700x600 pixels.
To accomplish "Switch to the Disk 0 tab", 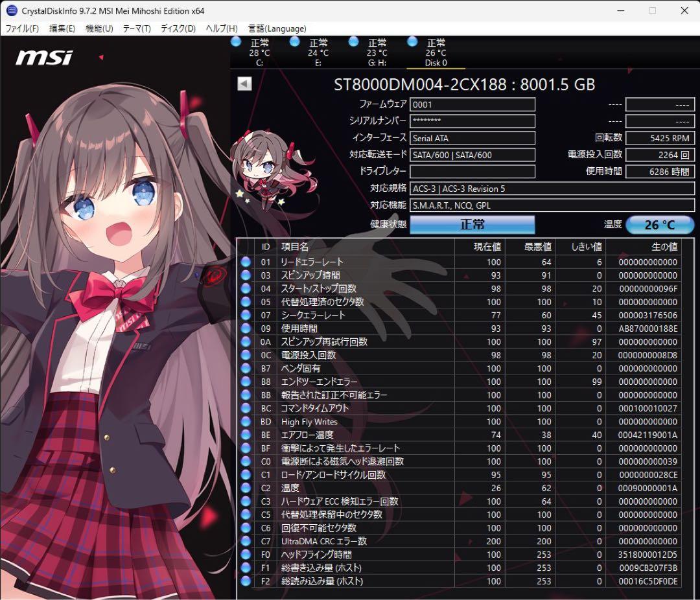I will 436,53.
